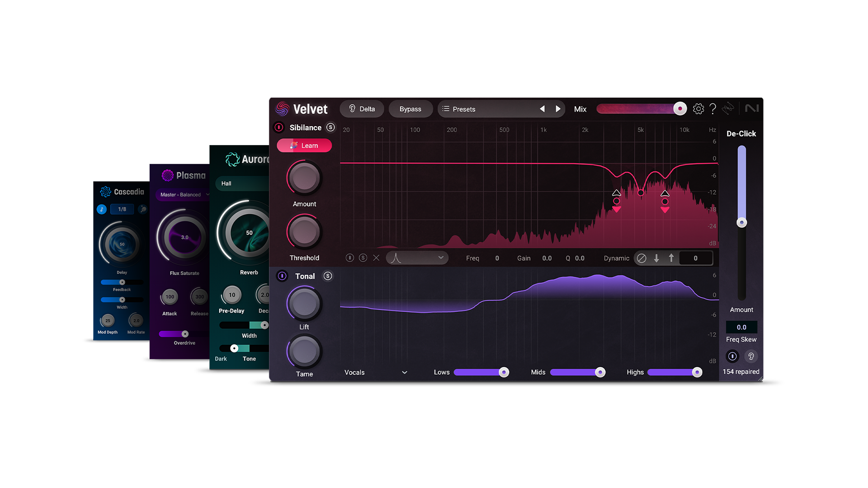
Task: Open the Vocals profile dropdown
Action: tap(376, 372)
